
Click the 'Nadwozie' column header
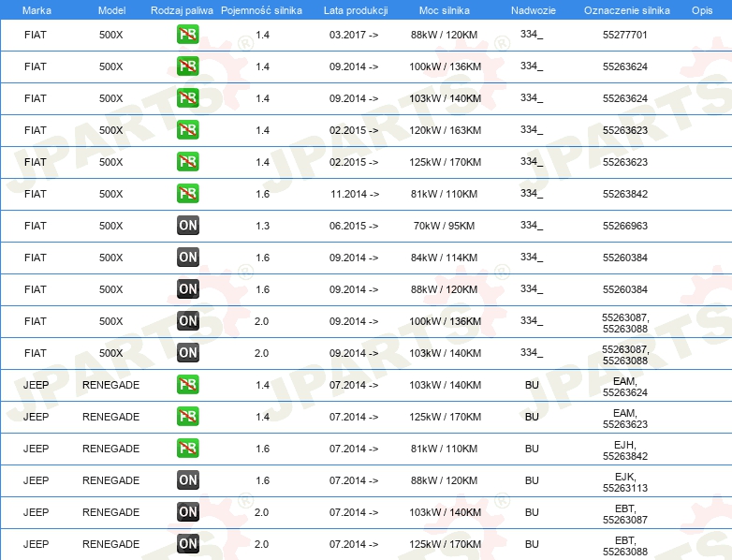tap(531, 9)
